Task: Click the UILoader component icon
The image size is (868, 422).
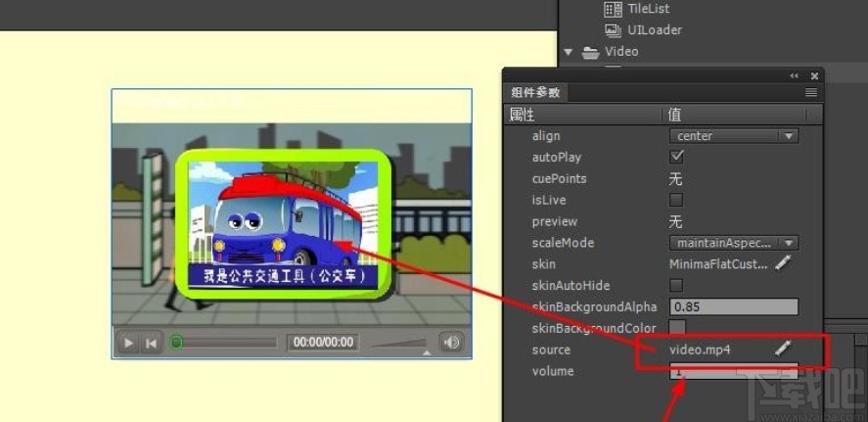Action: click(613, 30)
